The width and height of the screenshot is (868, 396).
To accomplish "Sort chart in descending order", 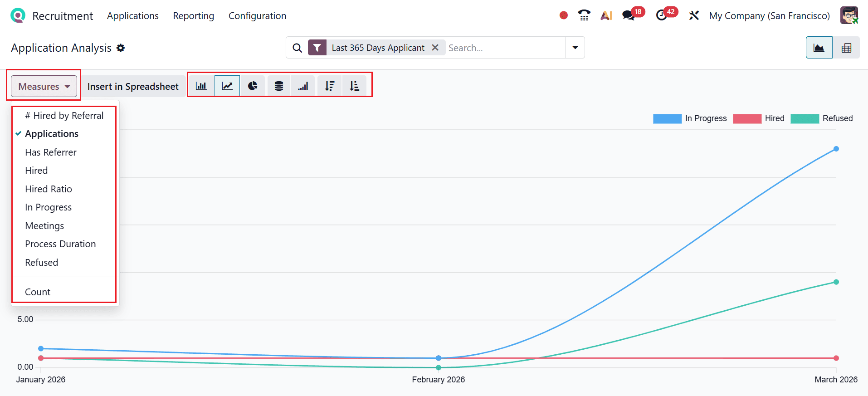I will [x=330, y=86].
